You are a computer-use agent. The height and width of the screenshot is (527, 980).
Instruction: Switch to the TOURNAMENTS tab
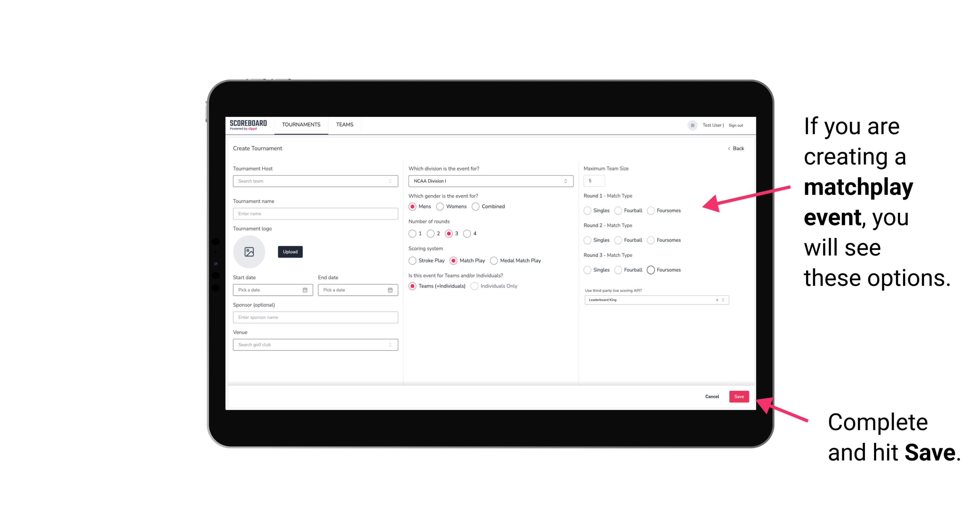click(x=301, y=125)
